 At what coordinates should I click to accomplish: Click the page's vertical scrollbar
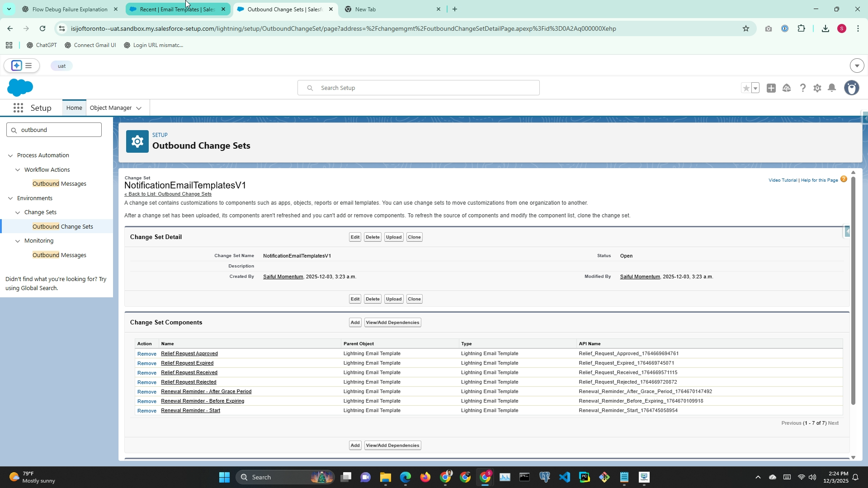coord(853,289)
